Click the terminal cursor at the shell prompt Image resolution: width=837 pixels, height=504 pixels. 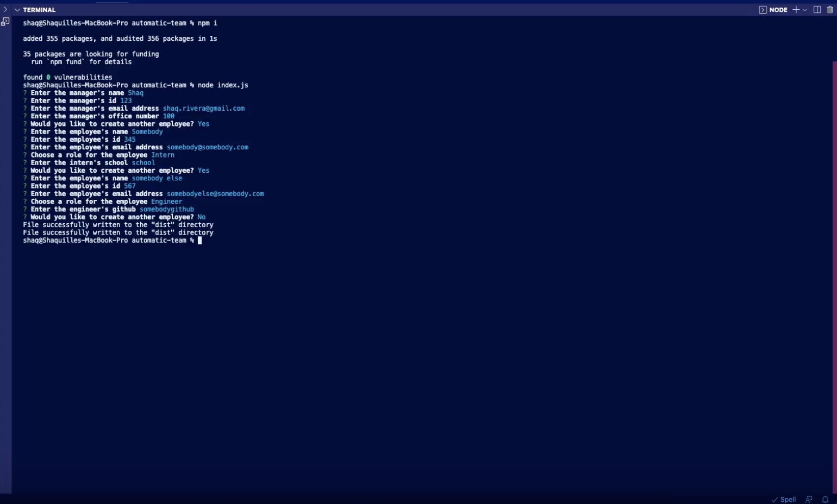coord(199,240)
